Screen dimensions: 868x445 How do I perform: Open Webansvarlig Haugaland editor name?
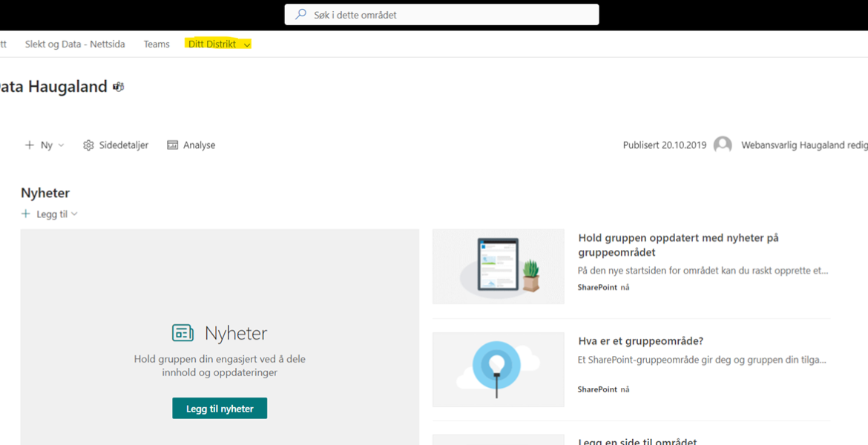tap(804, 145)
